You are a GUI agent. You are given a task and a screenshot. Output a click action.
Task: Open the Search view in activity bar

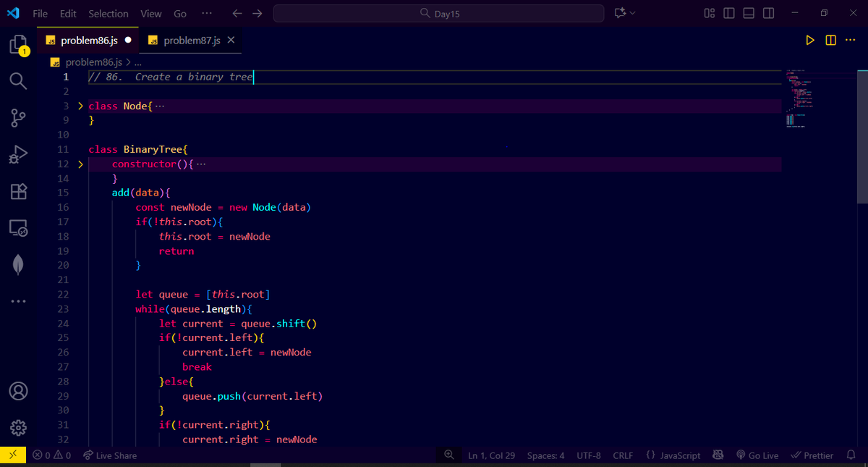click(18, 80)
